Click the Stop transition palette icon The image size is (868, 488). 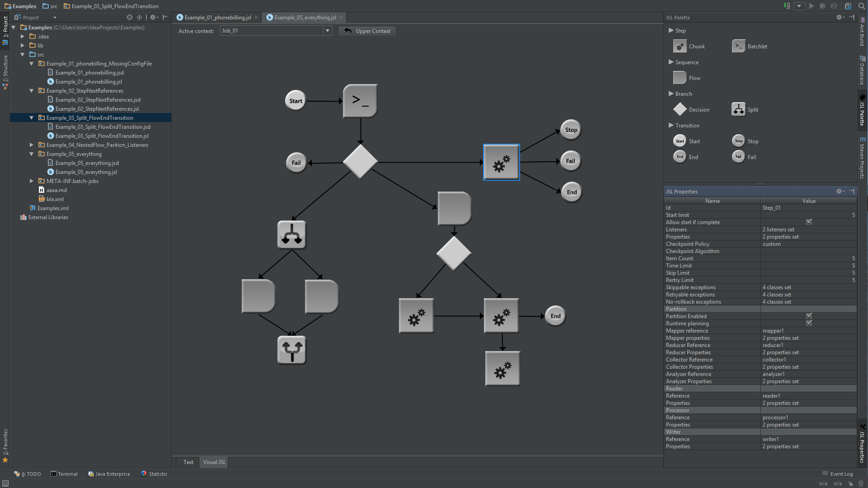pos(738,141)
